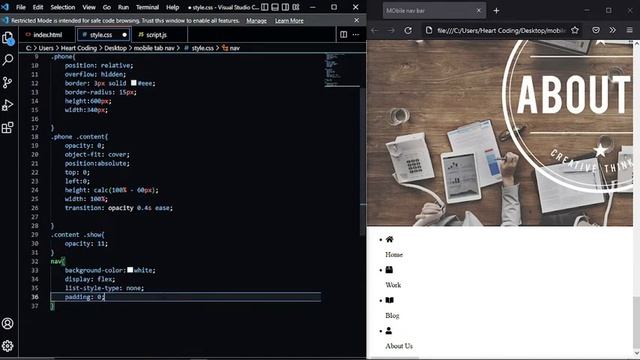Open the Pocket shield icon in Firefox
The width and height of the screenshot is (640, 360).
596,30
